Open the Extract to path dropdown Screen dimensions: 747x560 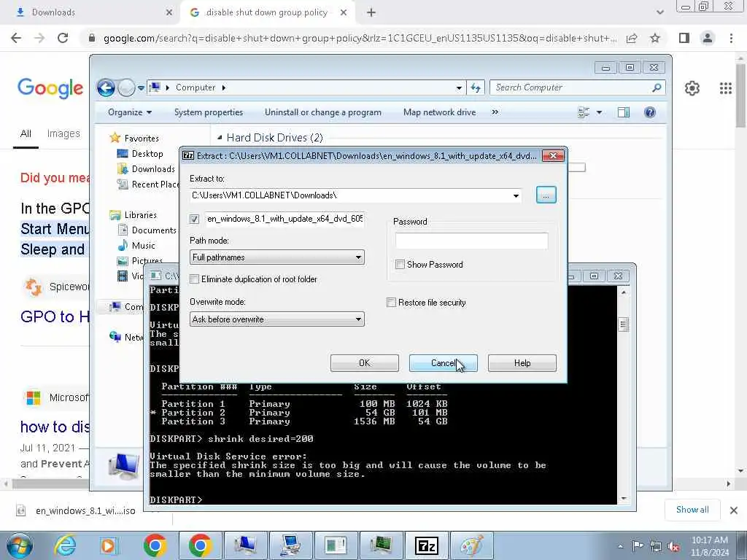coord(516,195)
